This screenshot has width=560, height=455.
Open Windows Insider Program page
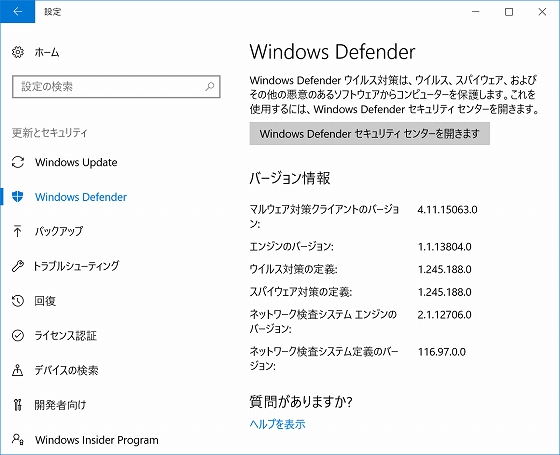tap(97, 440)
